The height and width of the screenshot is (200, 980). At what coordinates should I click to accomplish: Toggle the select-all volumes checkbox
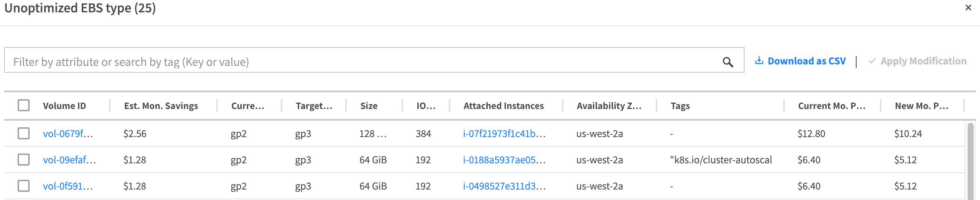point(24,105)
